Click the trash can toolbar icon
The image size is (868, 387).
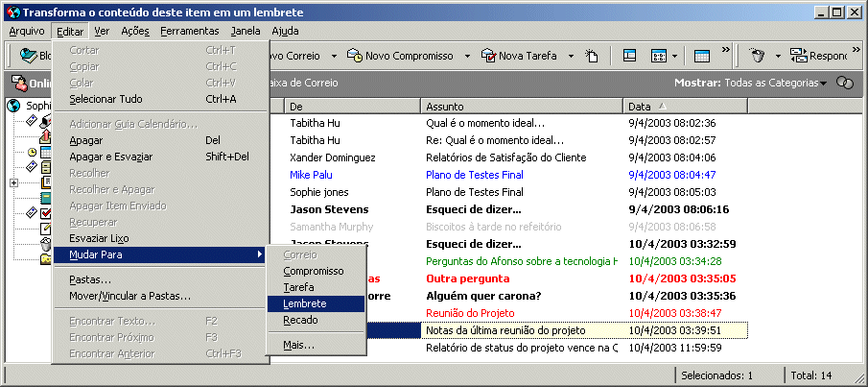click(757, 56)
